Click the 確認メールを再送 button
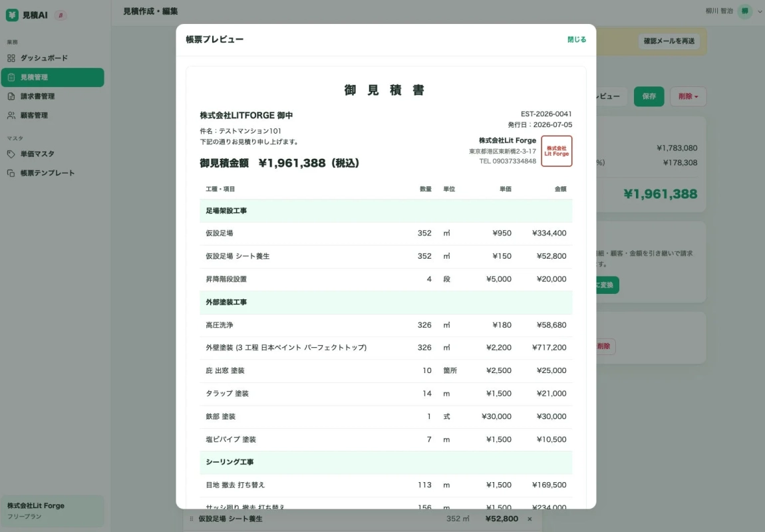 point(669,41)
